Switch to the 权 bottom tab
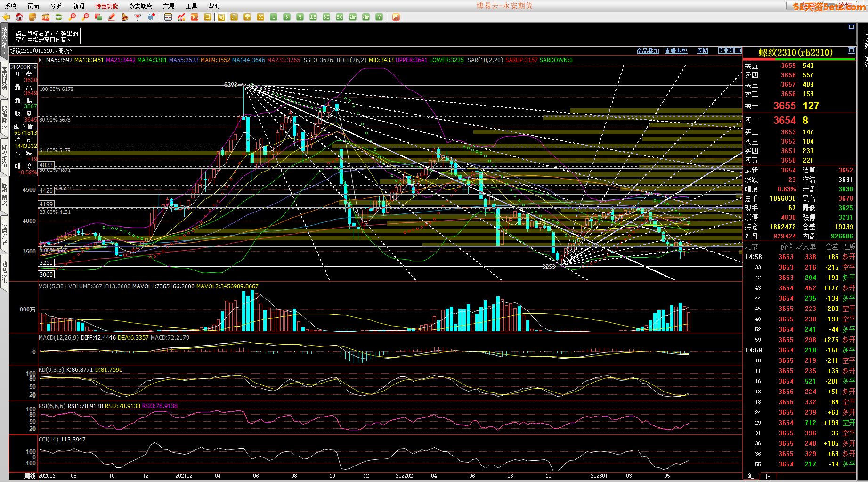Viewport: 868px width, 482px height. click(768, 476)
